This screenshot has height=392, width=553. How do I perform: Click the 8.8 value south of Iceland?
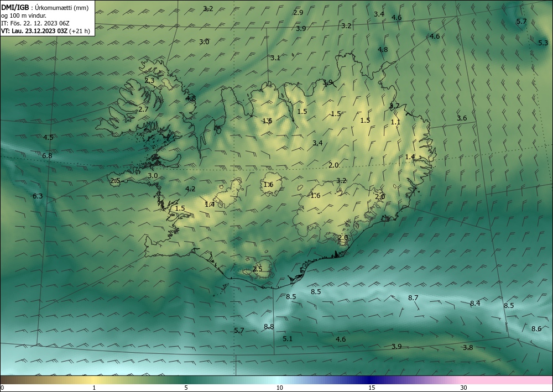pyautogui.click(x=269, y=327)
